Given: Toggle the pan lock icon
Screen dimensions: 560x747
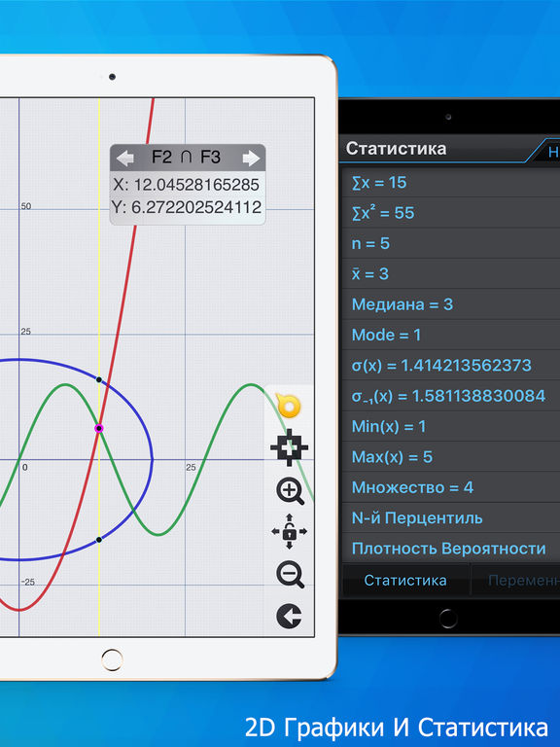Looking at the screenshot, I should coord(289,532).
